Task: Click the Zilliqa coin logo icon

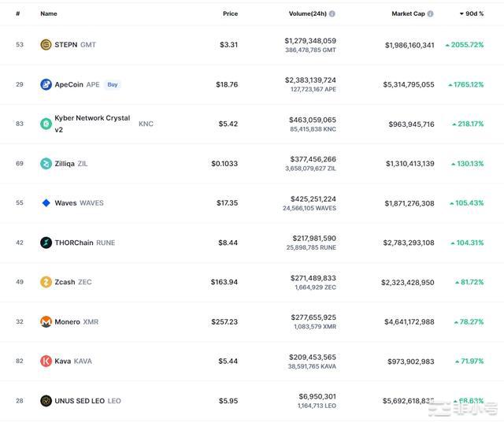Action: pyautogui.click(x=46, y=164)
